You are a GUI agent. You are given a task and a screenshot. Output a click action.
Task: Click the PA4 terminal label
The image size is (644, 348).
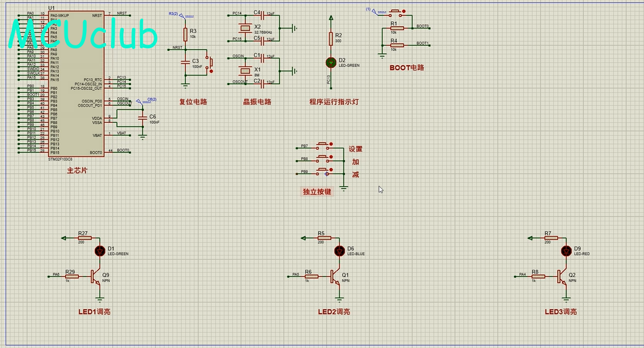click(x=523, y=274)
